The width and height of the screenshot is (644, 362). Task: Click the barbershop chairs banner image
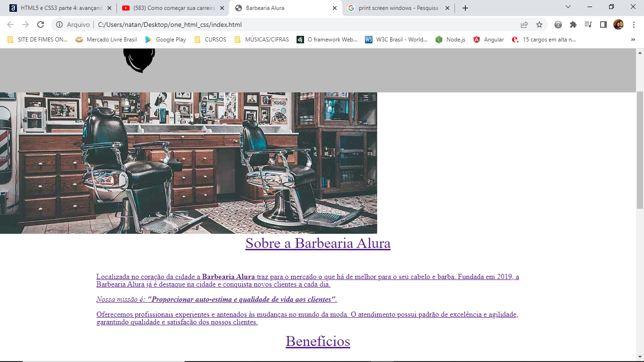pos(189,163)
